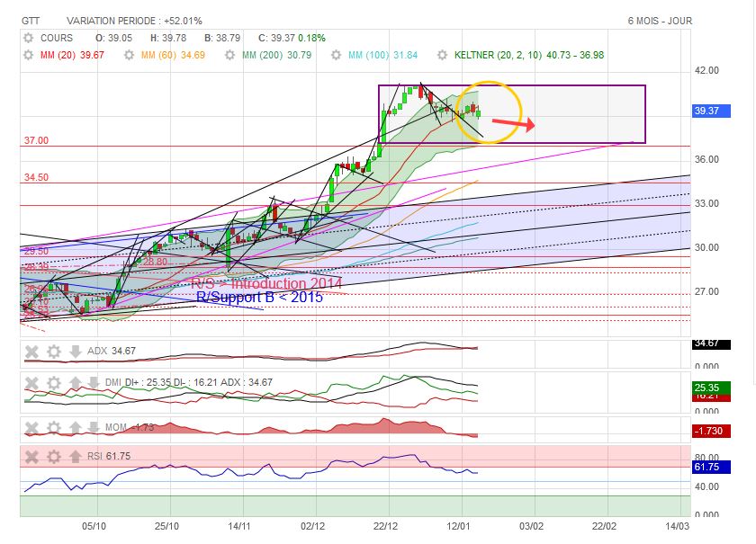Open the COURS settings gear
756x544 pixels.
(x=29, y=38)
